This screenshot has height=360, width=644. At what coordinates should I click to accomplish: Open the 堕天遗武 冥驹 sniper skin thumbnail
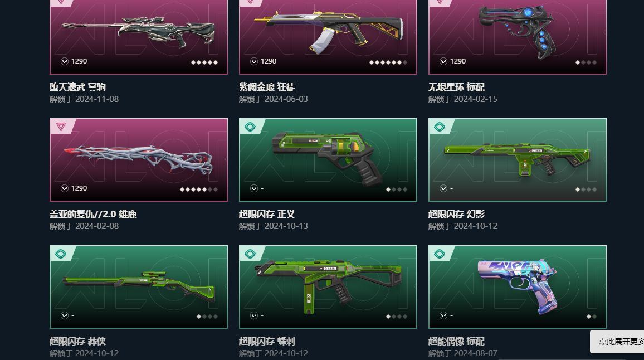pos(138,31)
